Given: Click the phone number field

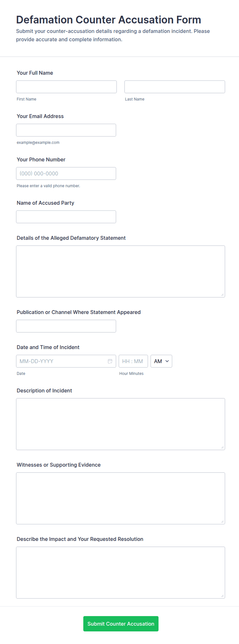Looking at the screenshot, I should coord(66,173).
